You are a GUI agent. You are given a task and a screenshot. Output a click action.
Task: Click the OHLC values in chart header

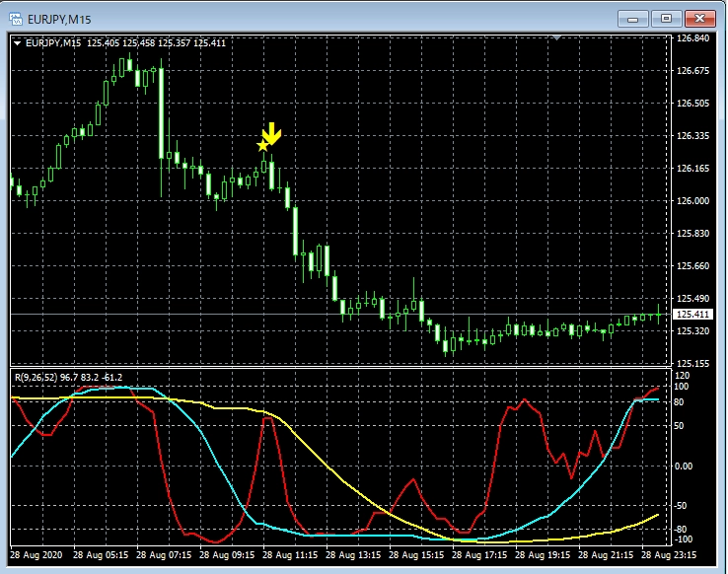click(x=157, y=42)
